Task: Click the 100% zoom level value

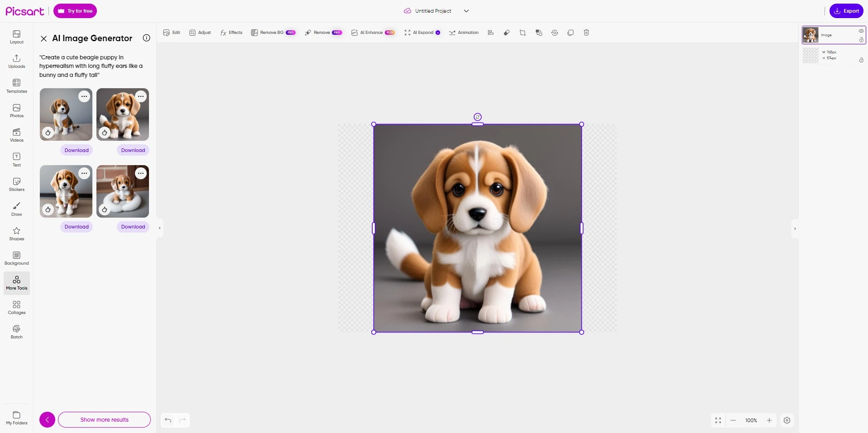Action: [751, 420]
